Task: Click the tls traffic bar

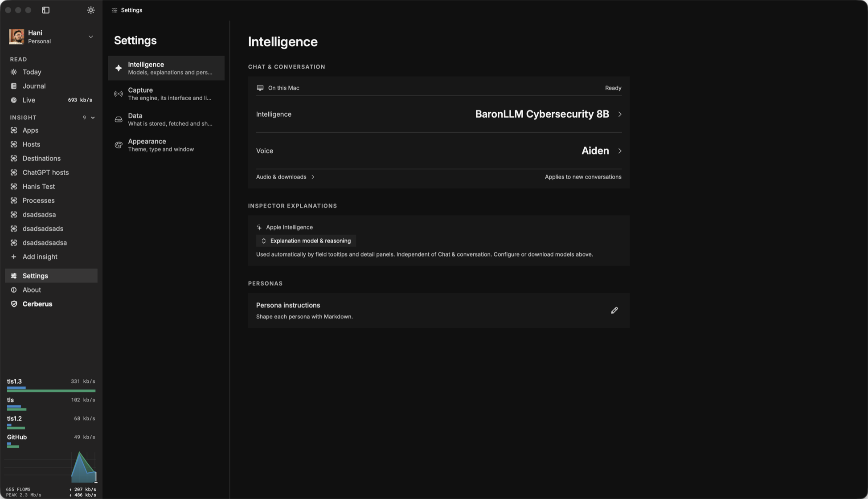Action: [x=17, y=408]
